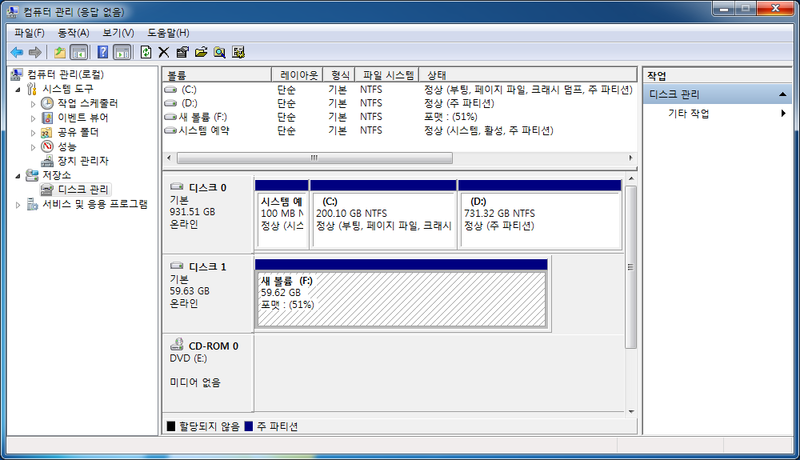The image size is (800, 460).
Task: Click the open folder toolbar icon
Action: coord(200,52)
